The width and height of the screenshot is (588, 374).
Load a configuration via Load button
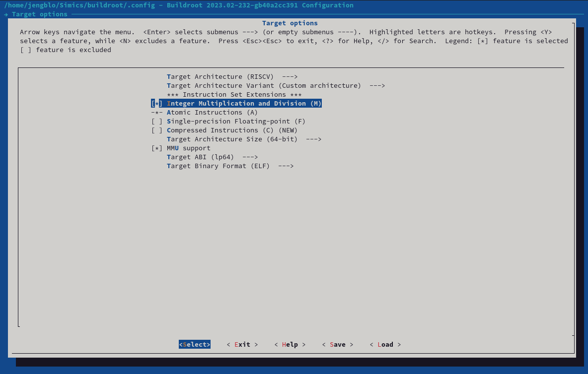coord(385,345)
